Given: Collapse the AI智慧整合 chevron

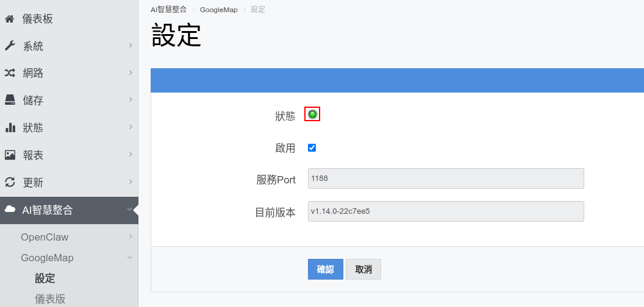Looking at the screenshot, I should [x=130, y=210].
